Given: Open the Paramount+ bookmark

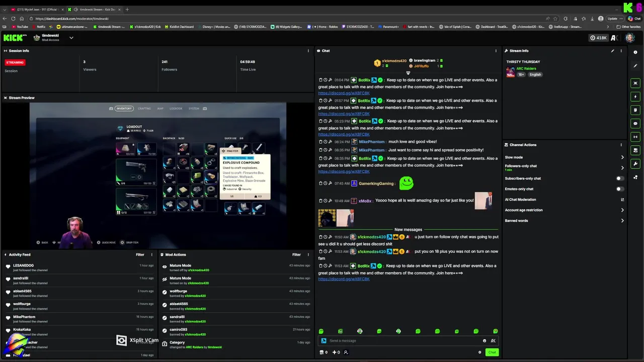Looking at the screenshot, I should pos(388,27).
